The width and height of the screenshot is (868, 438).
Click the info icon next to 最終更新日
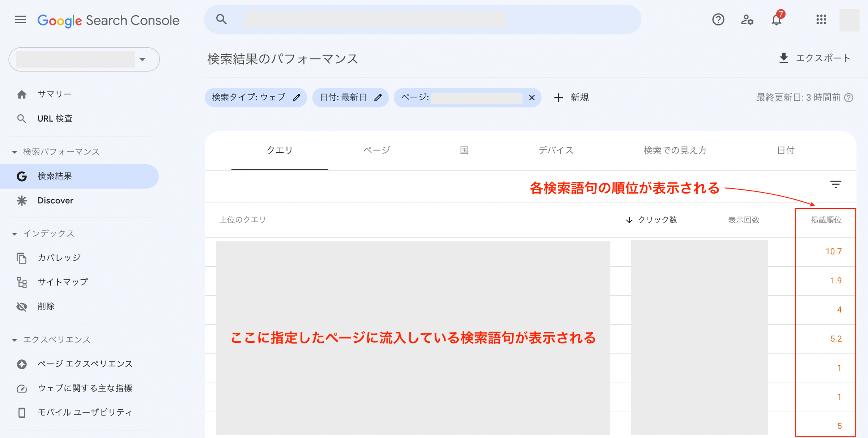click(x=848, y=98)
